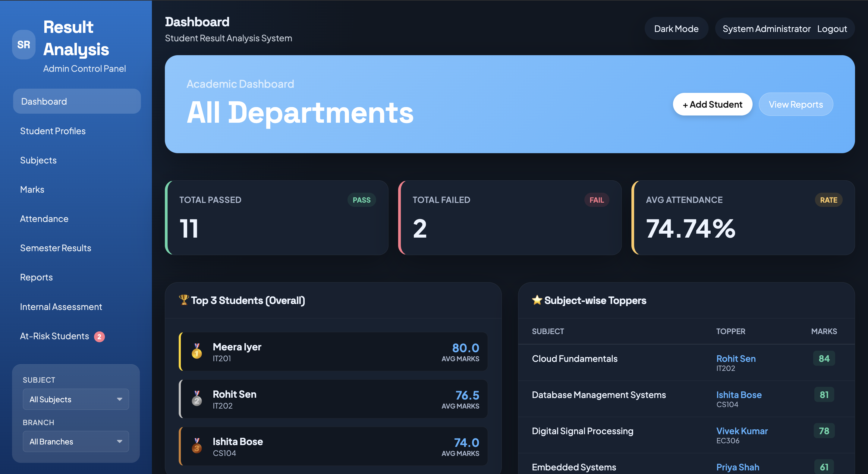Click the bronze medal icon beside Ishita Bose
Screen dimensions: 868x474
tap(197, 446)
